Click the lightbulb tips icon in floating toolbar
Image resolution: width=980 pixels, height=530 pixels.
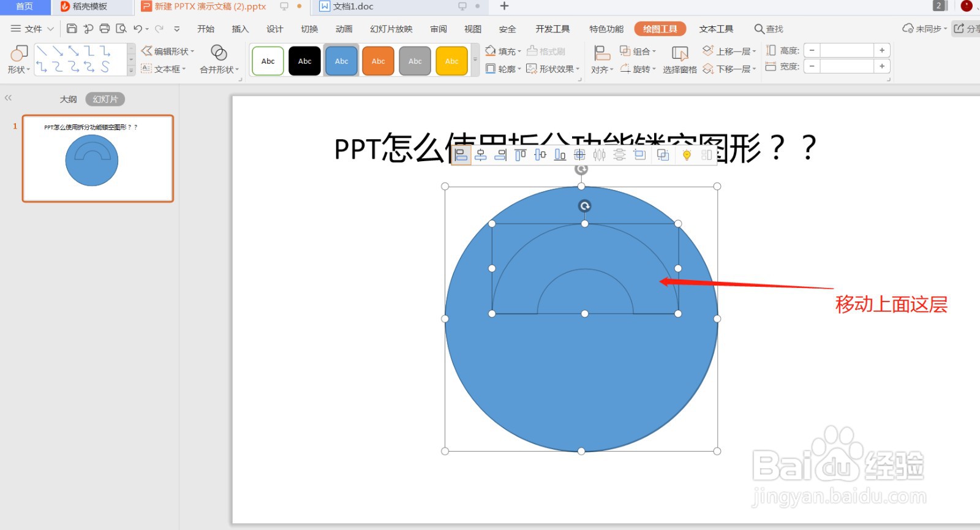point(687,155)
